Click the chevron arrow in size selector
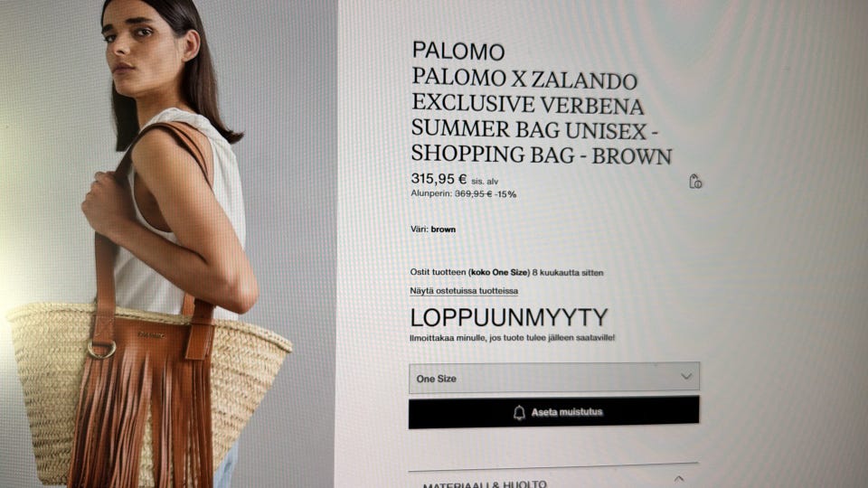The height and width of the screenshot is (488, 868). (686, 376)
